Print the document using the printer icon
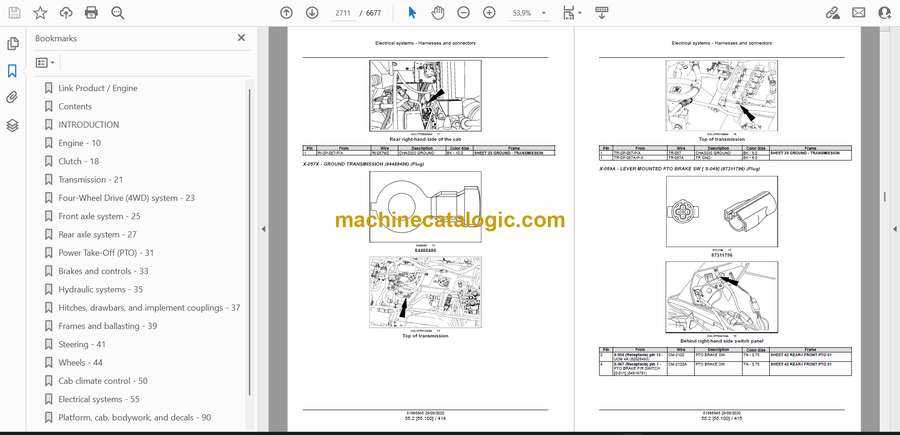This screenshot has width=900, height=435. pos(91,13)
